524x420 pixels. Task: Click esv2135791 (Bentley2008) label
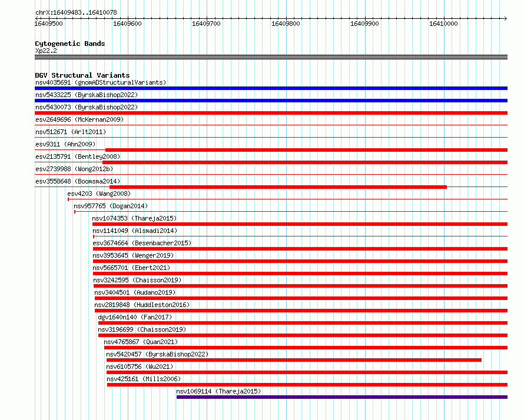tap(78, 156)
